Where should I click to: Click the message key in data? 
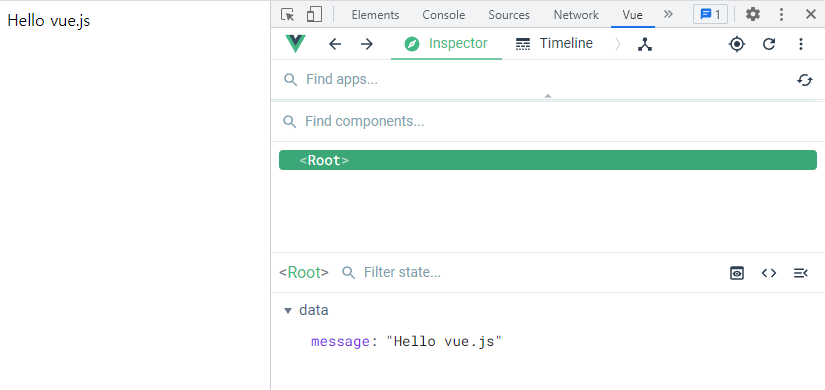(340, 342)
